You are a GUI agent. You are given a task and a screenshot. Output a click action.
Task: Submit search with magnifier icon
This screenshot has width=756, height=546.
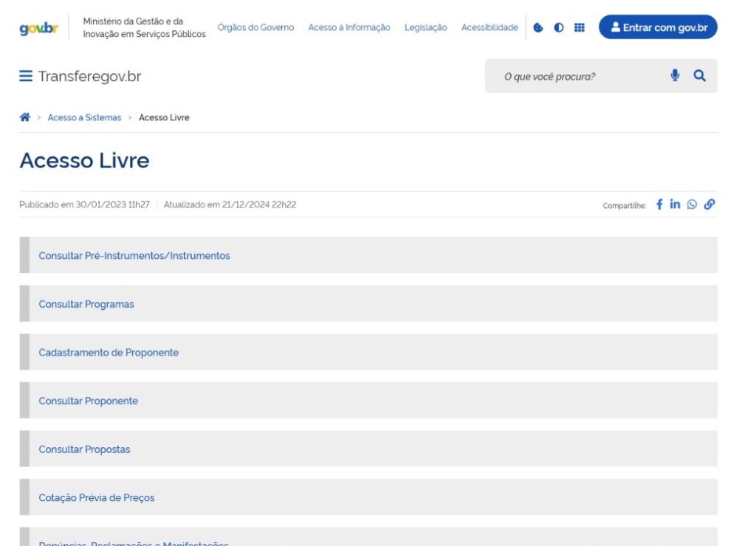point(700,75)
